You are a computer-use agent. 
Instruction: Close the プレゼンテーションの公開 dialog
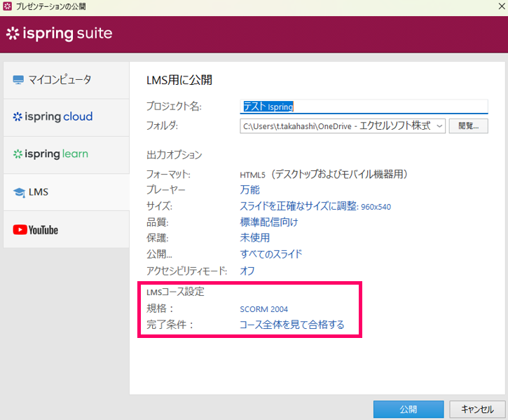[502, 6]
